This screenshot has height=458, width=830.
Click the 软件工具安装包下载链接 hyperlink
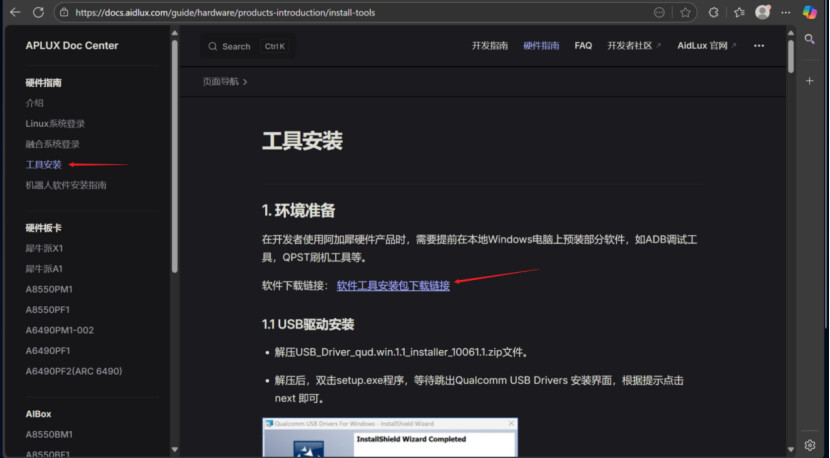pyautogui.click(x=393, y=285)
